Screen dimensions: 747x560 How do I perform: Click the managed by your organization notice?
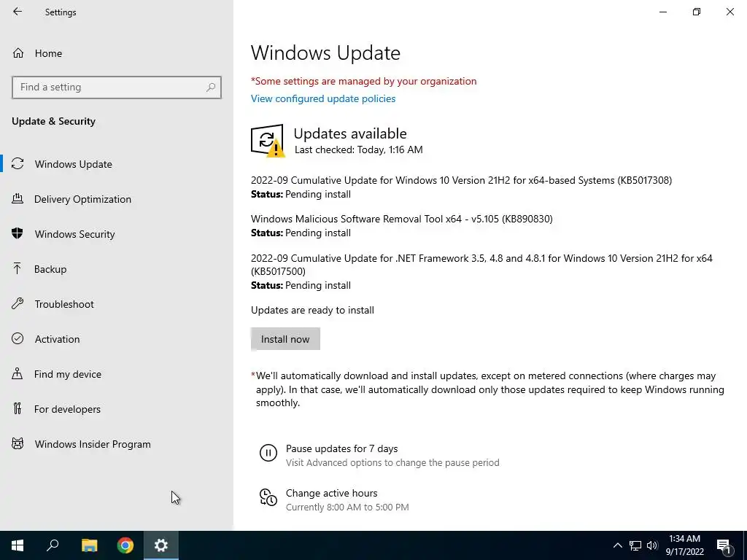[364, 81]
